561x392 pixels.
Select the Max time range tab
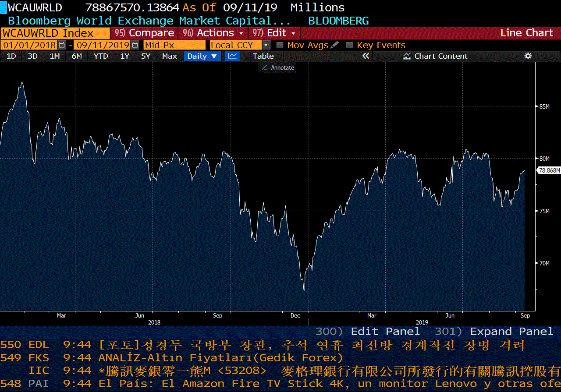pos(170,56)
